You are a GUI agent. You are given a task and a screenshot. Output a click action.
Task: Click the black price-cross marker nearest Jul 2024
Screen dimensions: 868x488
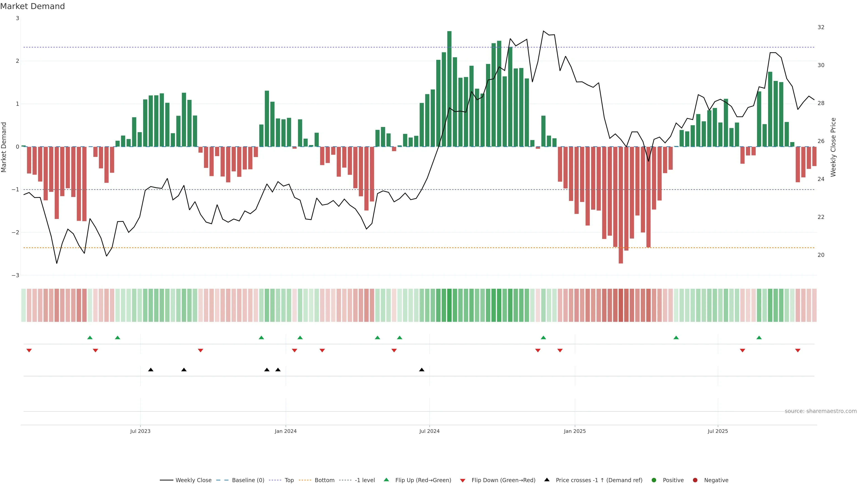click(422, 370)
